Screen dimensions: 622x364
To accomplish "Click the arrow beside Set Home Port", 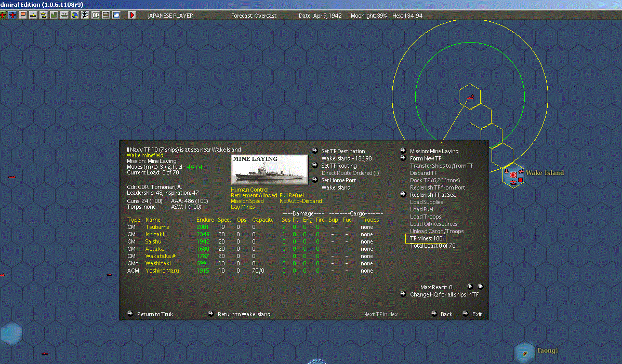I will pos(315,180).
